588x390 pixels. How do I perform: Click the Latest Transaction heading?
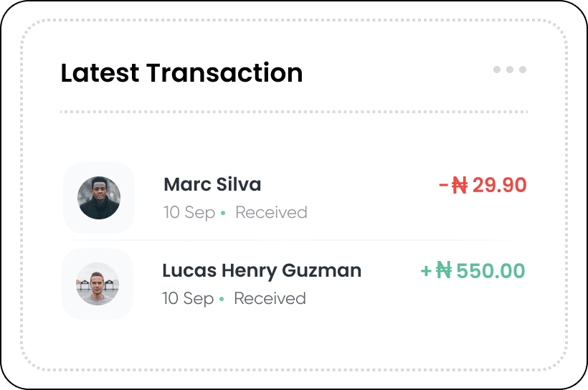tap(181, 72)
